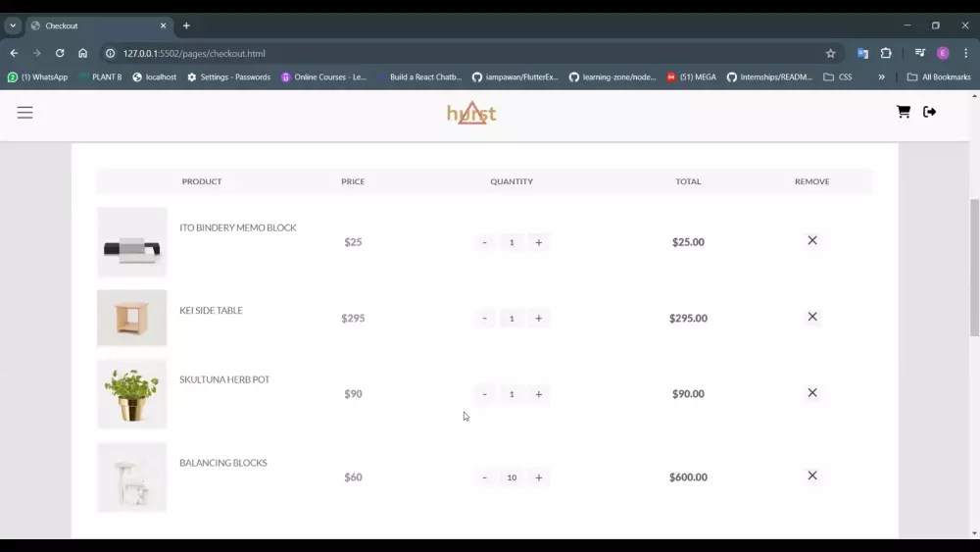
Task: Open the WhatsApp bookmark
Action: [x=37, y=76]
